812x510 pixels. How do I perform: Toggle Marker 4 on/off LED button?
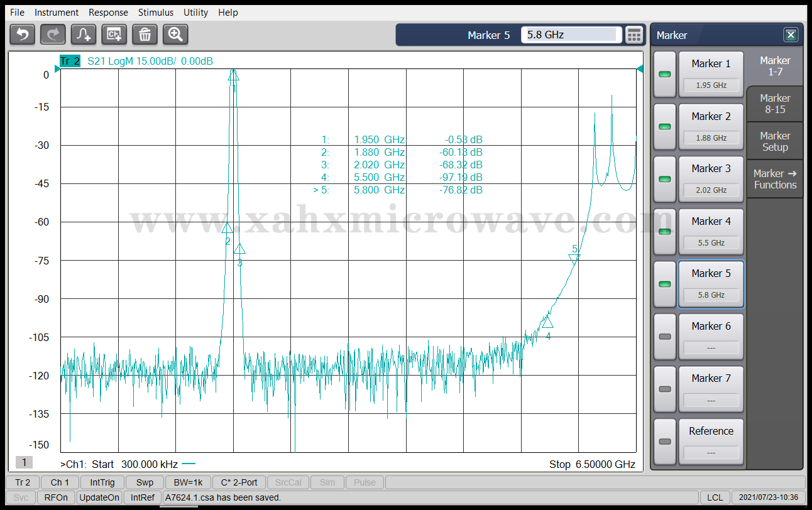click(664, 232)
